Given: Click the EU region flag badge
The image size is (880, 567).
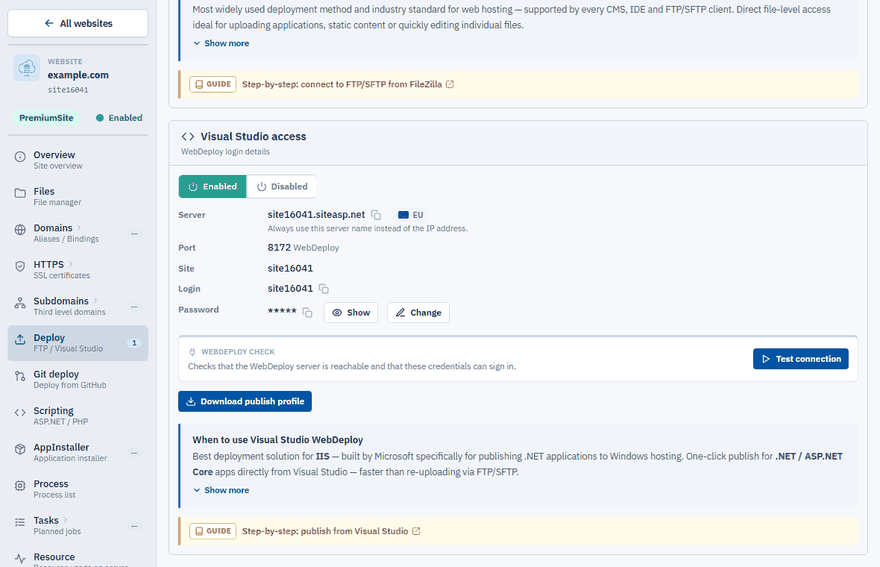Looking at the screenshot, I should coord(410,215).
